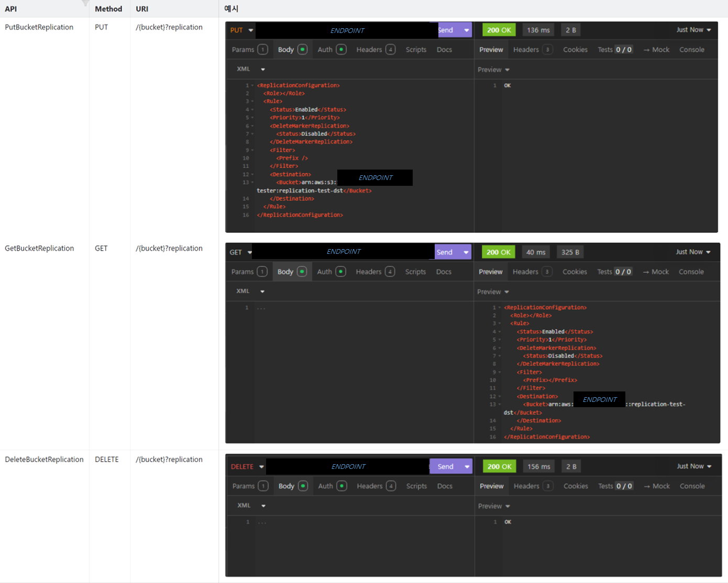Open Body tab in DELETE request

[x=293, y=486]
